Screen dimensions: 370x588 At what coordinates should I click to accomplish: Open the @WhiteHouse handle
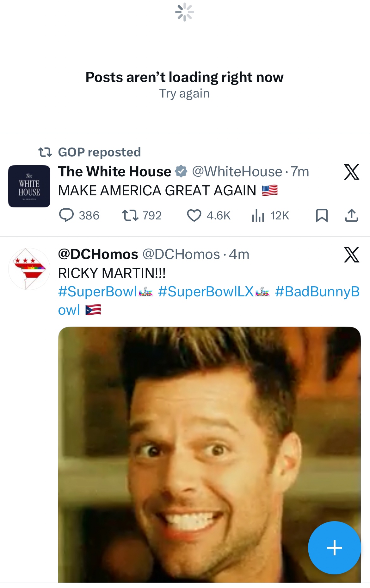[x=237, y=172]
